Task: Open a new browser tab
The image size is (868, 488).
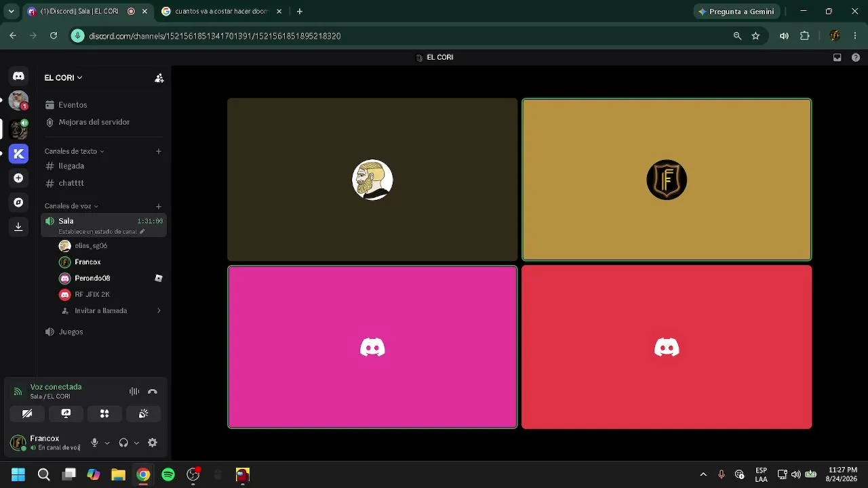Action: tap(300, 12)
